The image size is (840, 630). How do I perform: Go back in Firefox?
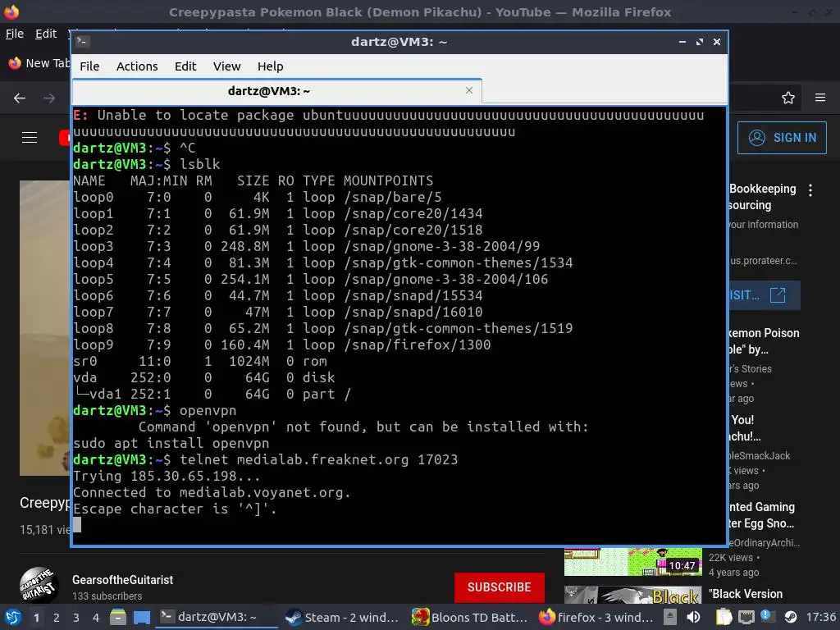coord(20,98)
